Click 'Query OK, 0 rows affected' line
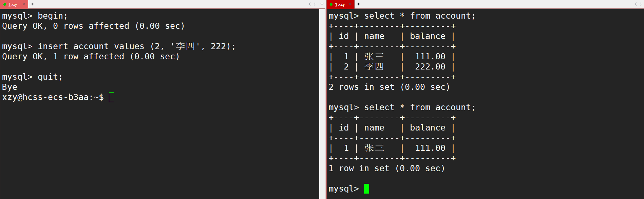The height and width of the screenshot is (199, 644). click(x=93, y=26)
